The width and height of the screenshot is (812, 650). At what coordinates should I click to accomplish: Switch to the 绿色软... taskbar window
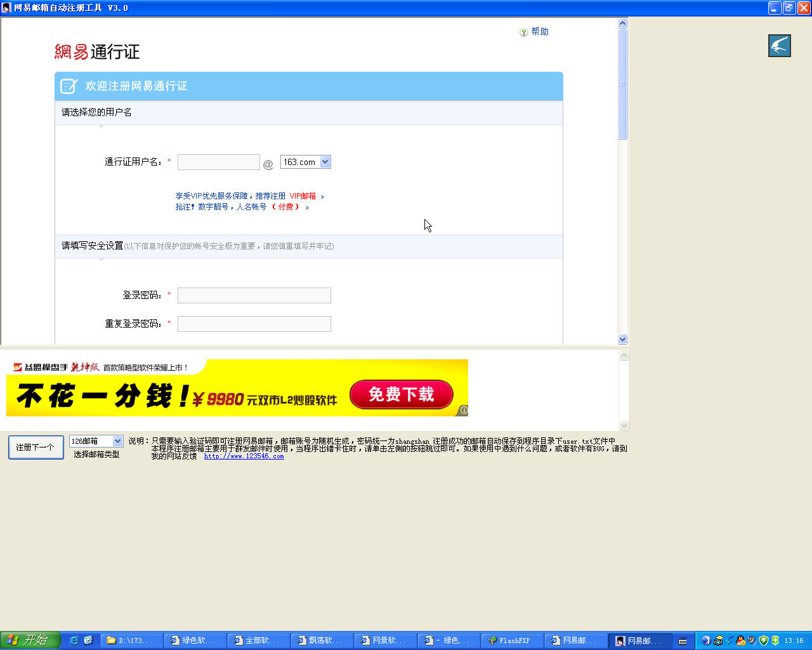pyautogui.click(x=195, y=640)
